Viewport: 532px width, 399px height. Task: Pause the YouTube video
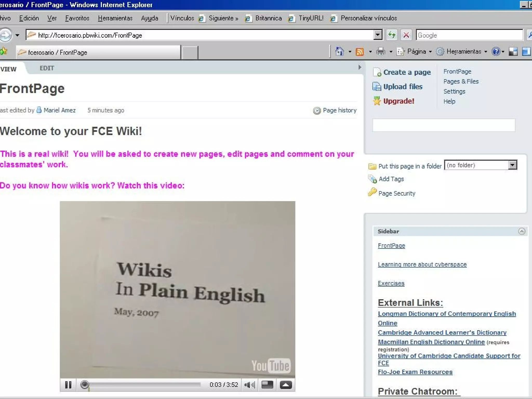[x=68, y=385]
